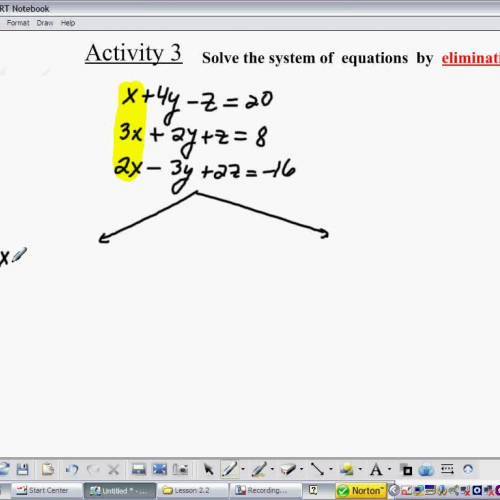Click the line style properties icon
This screenshot has width=500, height=500.
447,470
